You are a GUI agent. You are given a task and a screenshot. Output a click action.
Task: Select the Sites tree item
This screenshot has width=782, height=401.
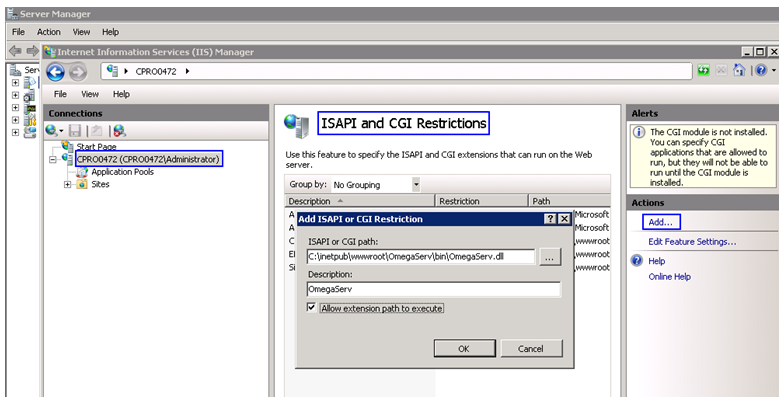[x=100, y=185]
